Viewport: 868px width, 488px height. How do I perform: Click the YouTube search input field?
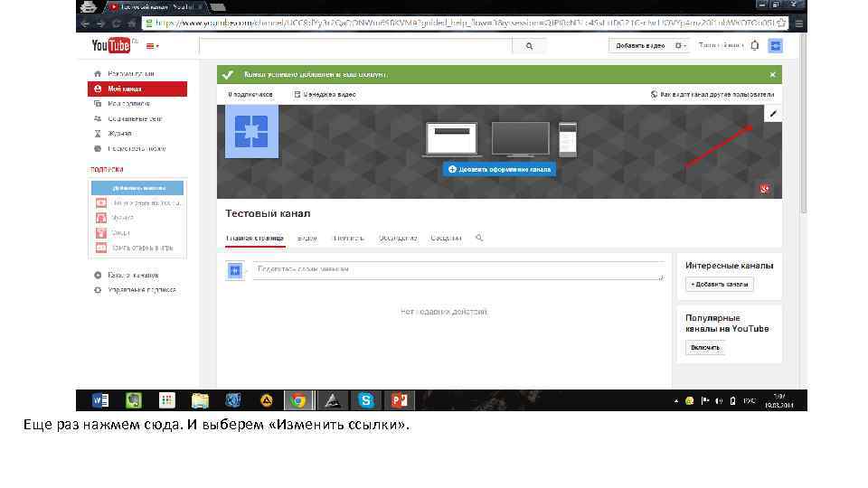(355, 46)
